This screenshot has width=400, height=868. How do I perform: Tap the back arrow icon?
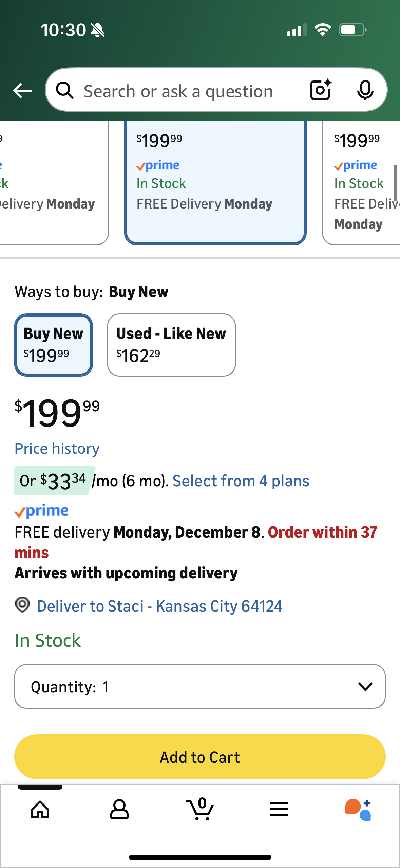click(x=22, y=91)
